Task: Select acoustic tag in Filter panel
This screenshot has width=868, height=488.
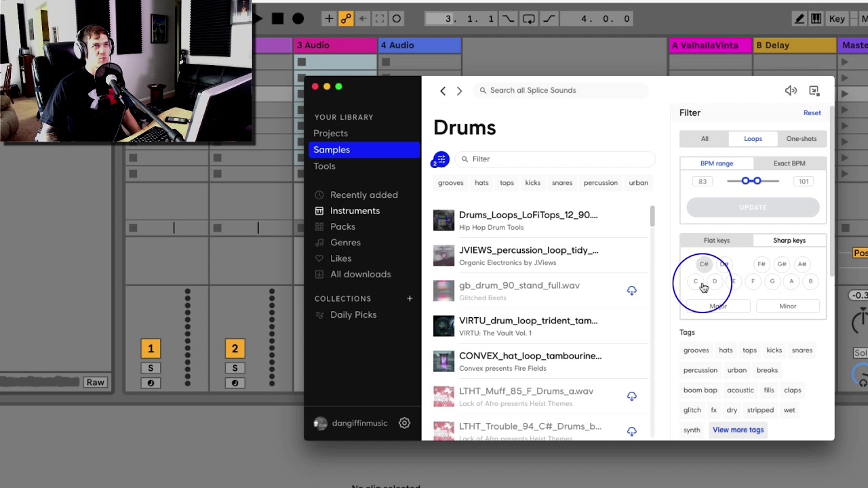Action: tap(740, 390)
